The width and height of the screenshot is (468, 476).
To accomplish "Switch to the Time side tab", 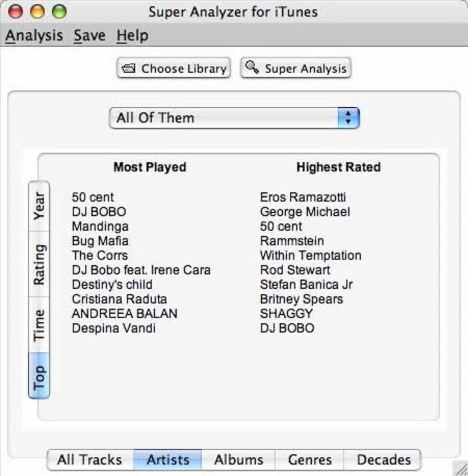I will [x=39, y=325].
